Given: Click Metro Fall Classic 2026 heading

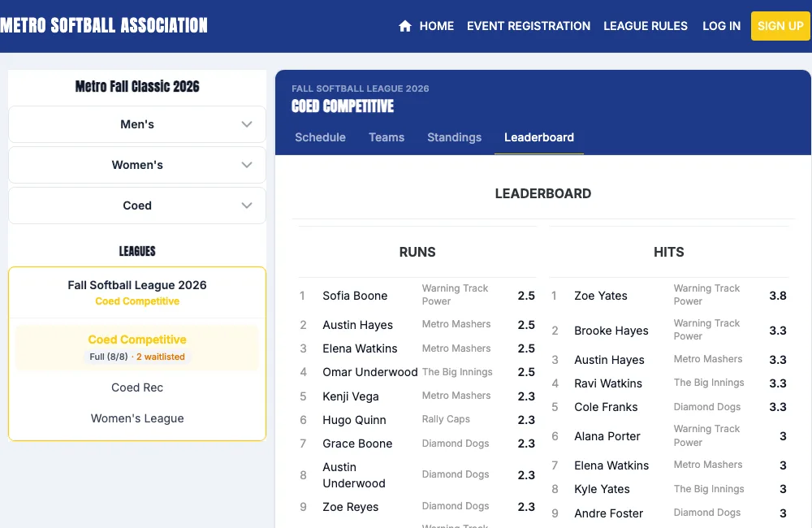Looking at the screenshot, I should (137, 86).
